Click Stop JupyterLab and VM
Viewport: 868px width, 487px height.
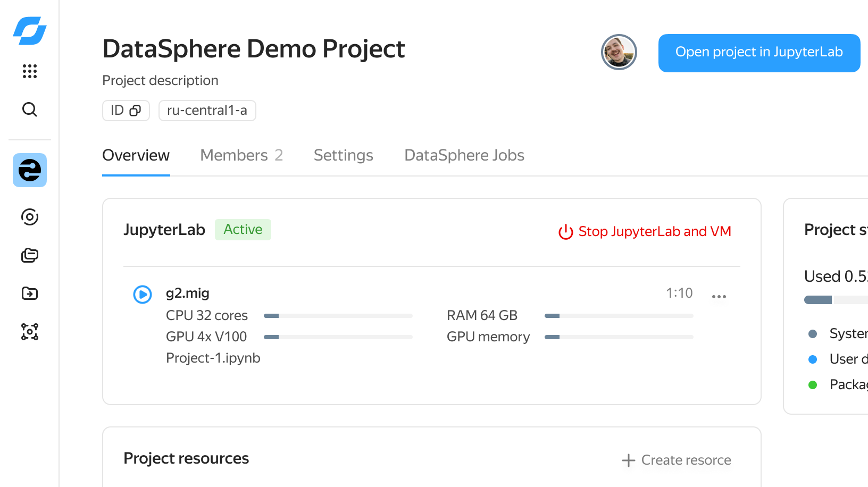coord(645,232)
